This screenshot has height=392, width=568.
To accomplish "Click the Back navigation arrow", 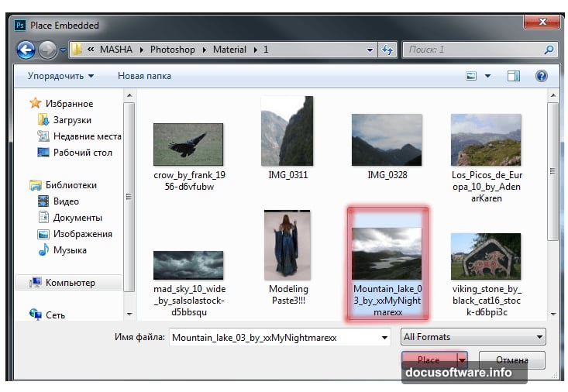I will pos(26,50).
